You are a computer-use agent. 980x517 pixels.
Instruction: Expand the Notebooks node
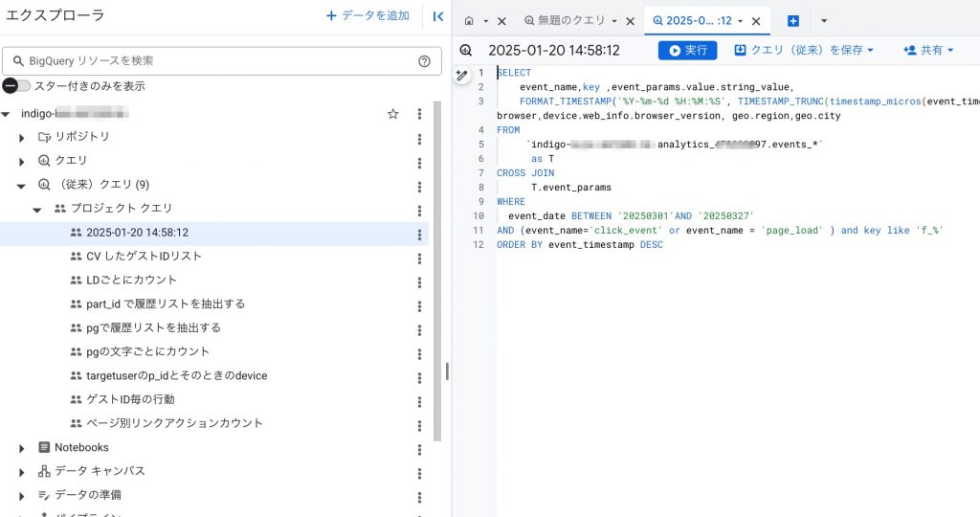tap(22, 448)
